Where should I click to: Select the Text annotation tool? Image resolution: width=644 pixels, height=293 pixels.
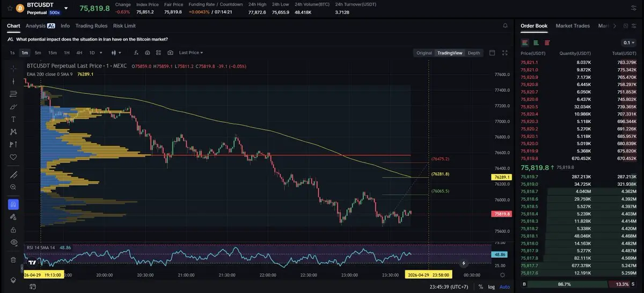coord(13,119)
